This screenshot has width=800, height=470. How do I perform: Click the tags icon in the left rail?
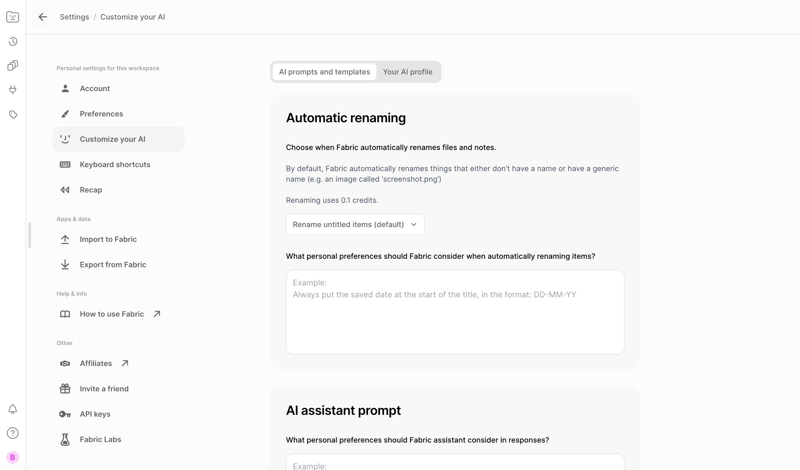(x=13, y=114)
